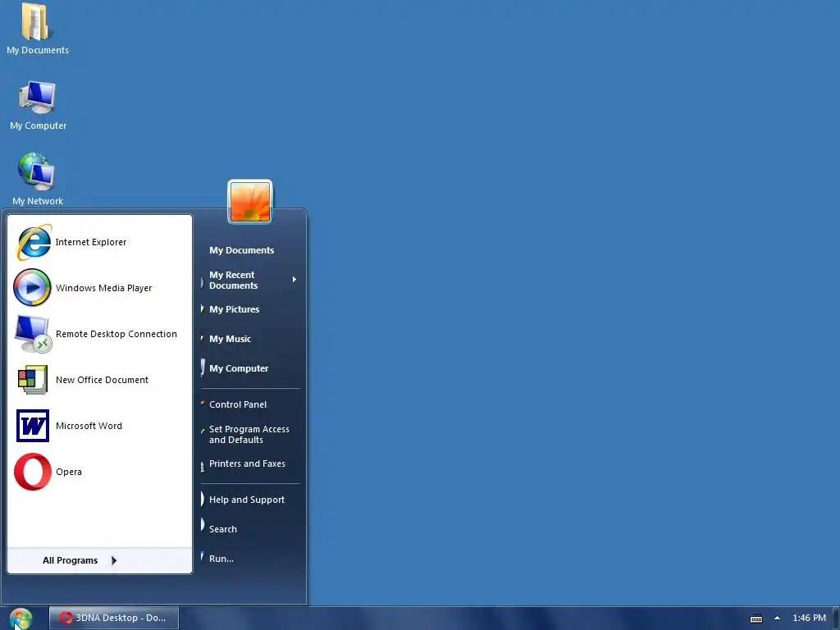Click the Remote Desktop Connection text label

116,334
